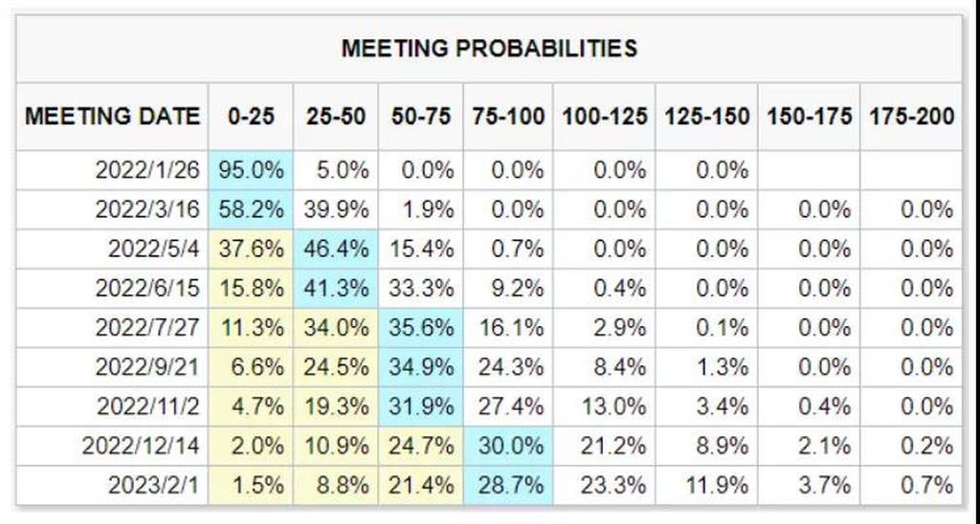Select the MEETING DATE column header

(113, 116)
